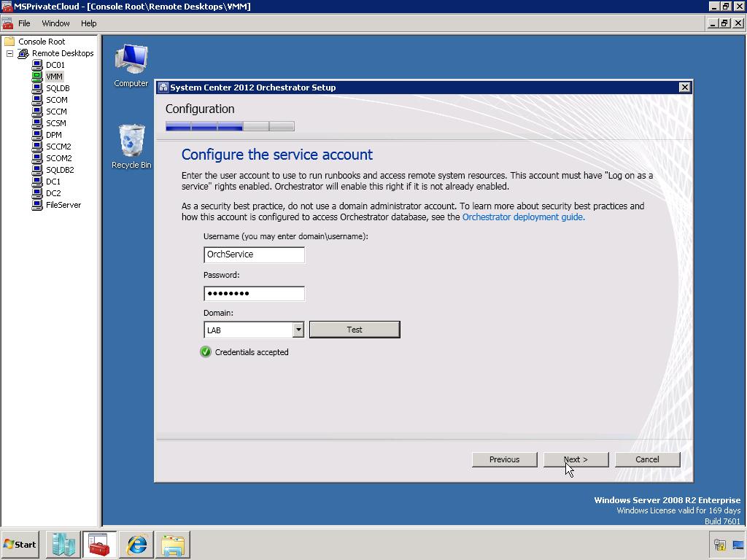This screenshot has width=747, height=560.
Task: Select the SQLDB tree entry label
Action: [x=58, y=88]
